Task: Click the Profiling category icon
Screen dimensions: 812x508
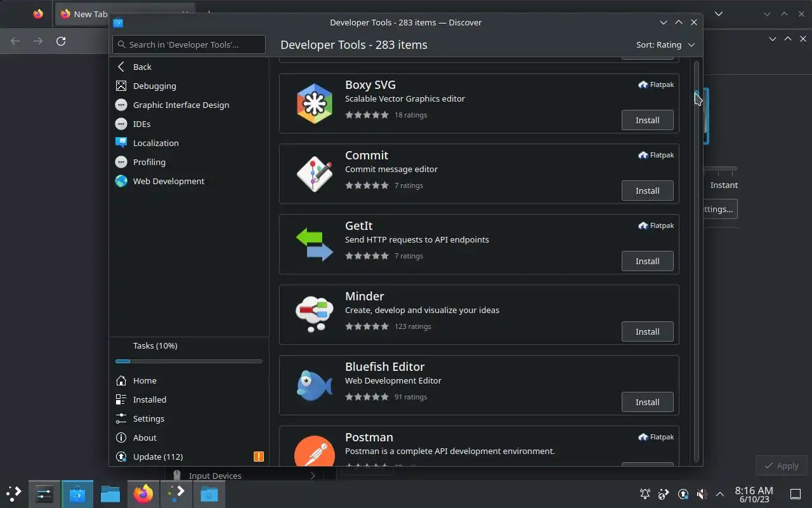Action: (x=121, y=162)
